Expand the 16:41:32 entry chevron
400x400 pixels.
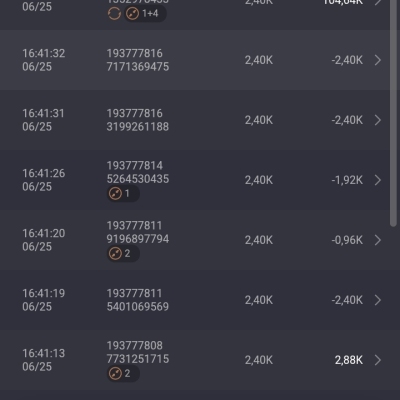[378, 60]
